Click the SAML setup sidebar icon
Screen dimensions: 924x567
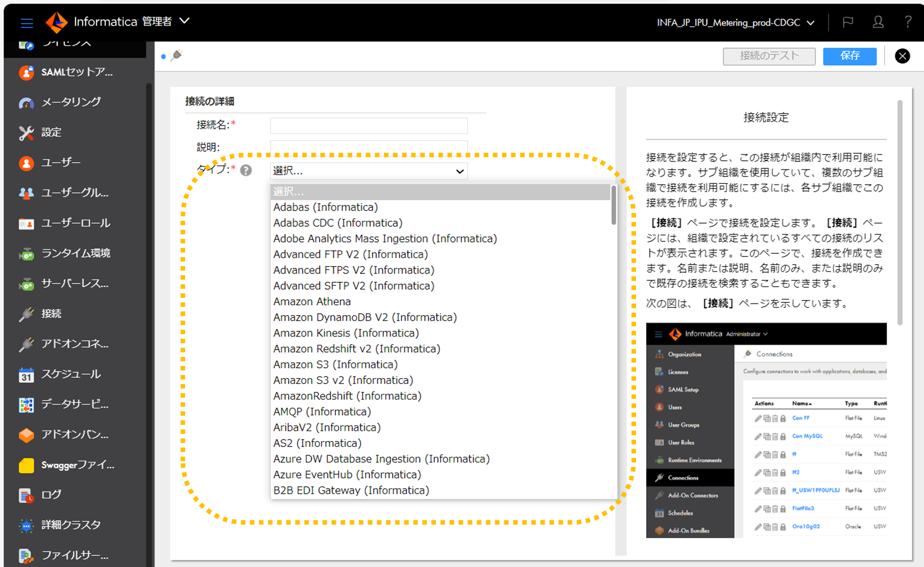[26, 73]
